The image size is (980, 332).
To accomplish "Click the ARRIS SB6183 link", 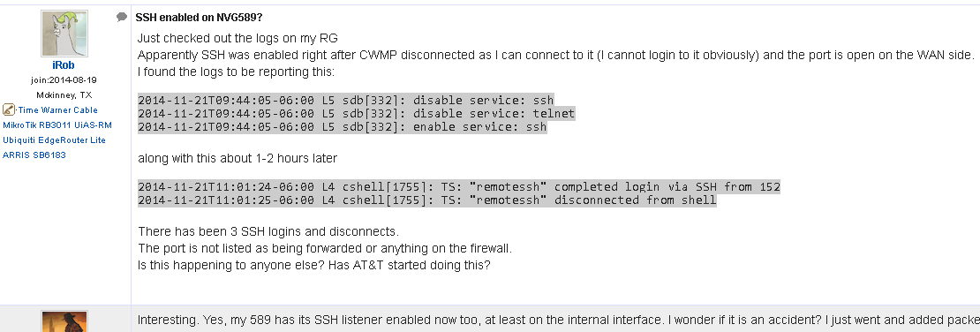I will (34, 155).
